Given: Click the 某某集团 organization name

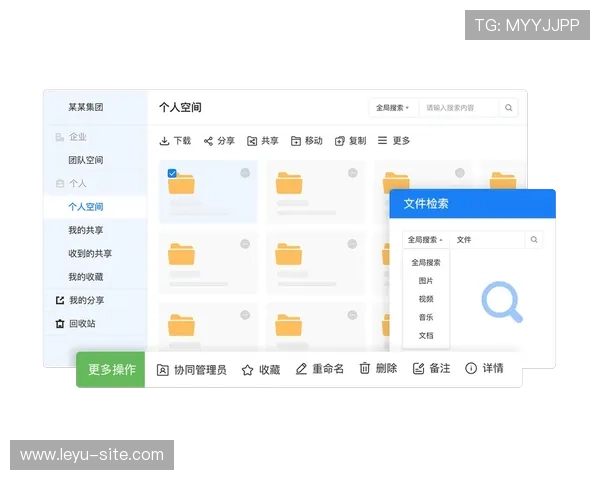Looking at the screenshot, I should [86, 107].
